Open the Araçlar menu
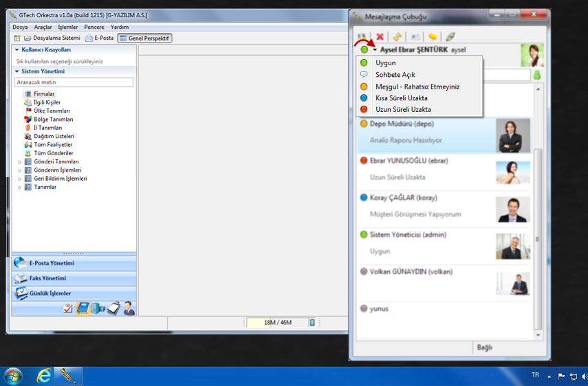The width and height of the screenshot is (588, 386). click(x=43, y=27)
